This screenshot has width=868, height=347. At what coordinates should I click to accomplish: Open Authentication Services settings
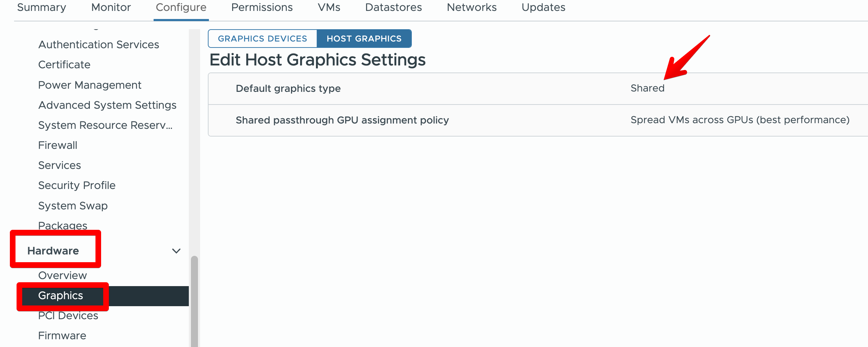[x=99, y=45]
